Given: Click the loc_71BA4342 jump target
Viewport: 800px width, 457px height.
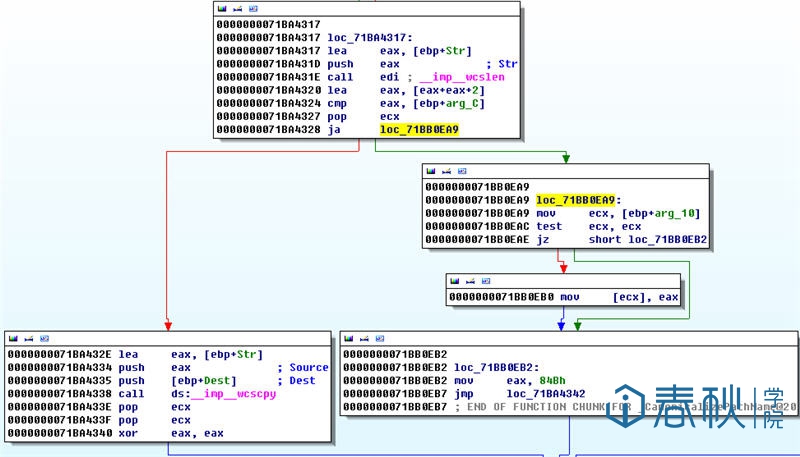Looking at the screenshot, I should [x=548, y=394].
